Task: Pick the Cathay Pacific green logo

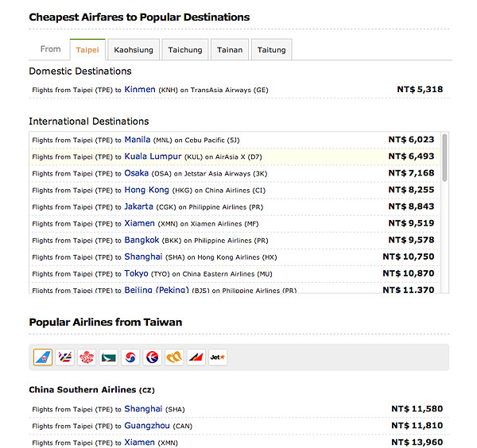Action: [x=109, y=357]
